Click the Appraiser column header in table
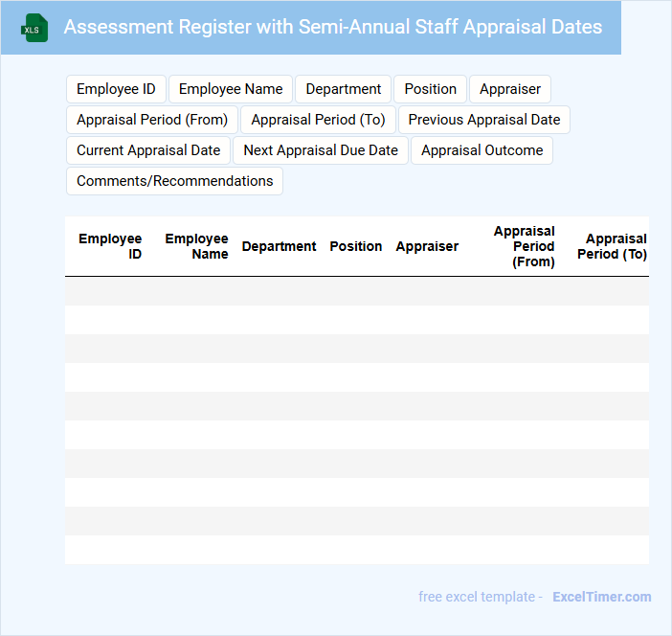This screenshot has height=636, width=672. [427, 246]
